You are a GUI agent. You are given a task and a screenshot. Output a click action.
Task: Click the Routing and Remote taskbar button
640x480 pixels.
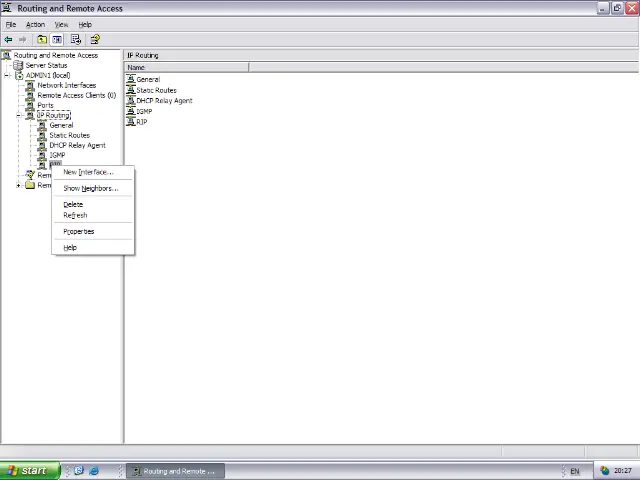pos(176,471)
